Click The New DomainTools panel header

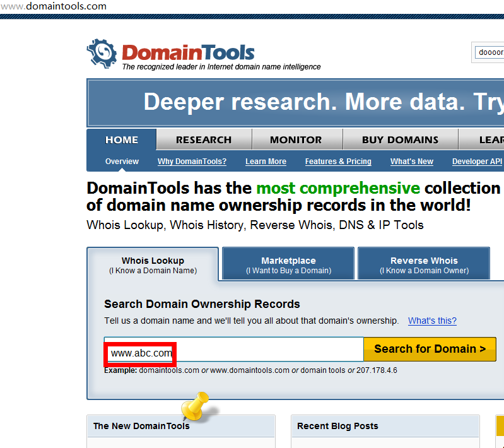(181, 426)
